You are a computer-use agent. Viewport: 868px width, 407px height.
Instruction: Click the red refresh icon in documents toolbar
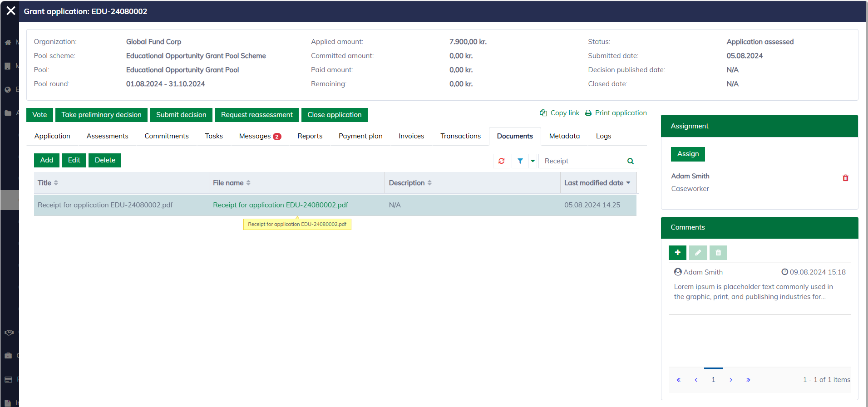[x=501, y=161]
